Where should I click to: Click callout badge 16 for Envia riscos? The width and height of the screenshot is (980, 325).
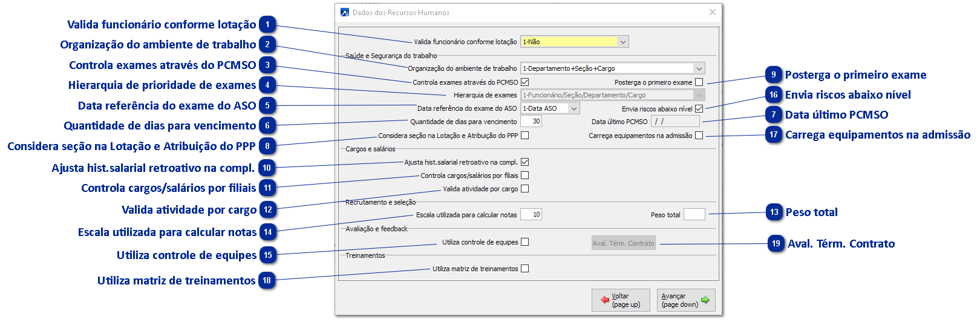[x=774, y=95]
